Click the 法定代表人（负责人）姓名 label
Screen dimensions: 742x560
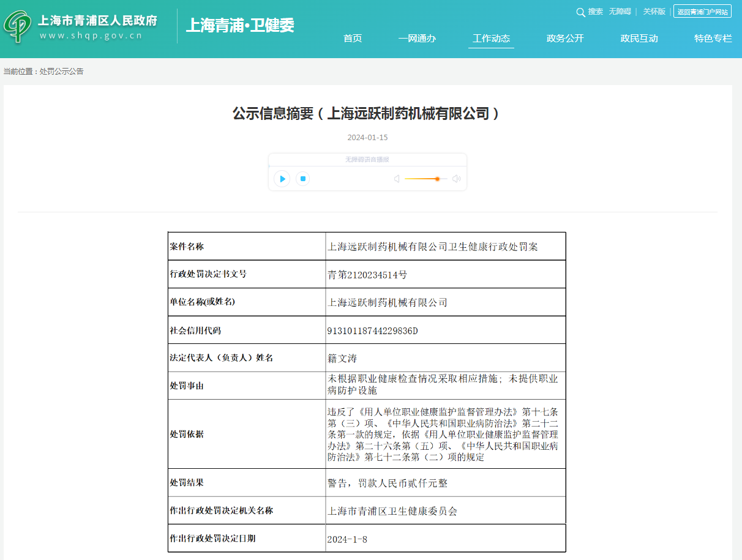(221, 358)
